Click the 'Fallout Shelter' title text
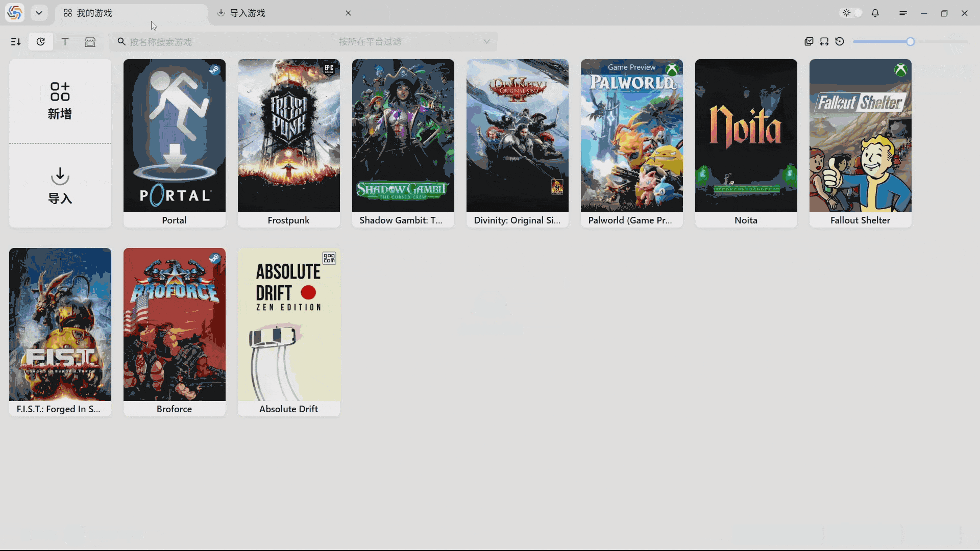The width and height of the screenshot is (980, 551). [x=860, y=220]
